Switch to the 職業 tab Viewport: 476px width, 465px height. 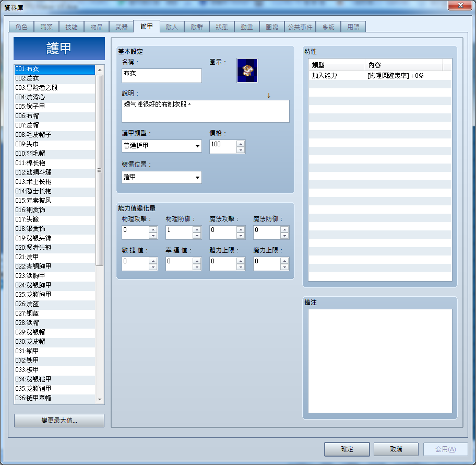(x=46, y=27)
